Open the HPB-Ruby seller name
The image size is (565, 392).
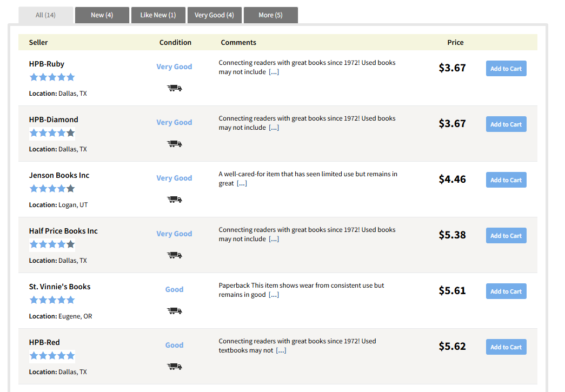(x=46, y=64)
